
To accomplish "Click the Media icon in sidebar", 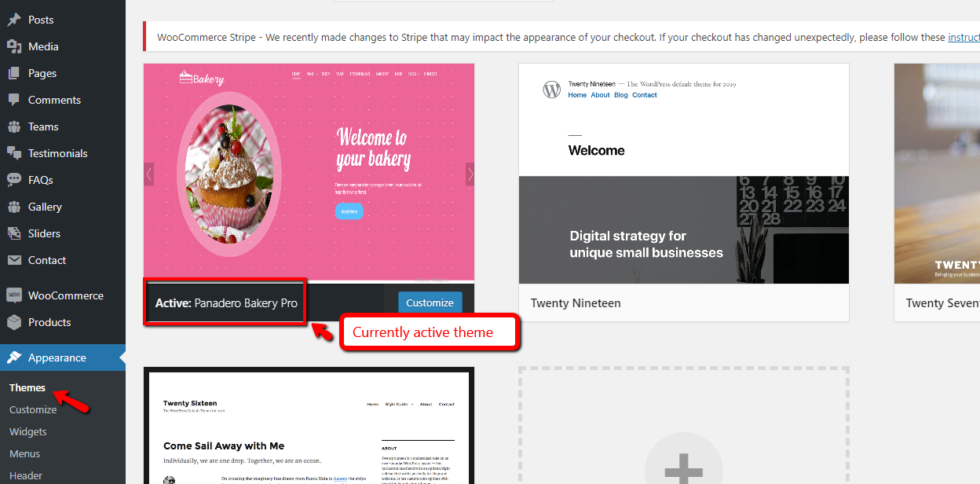I will point(14,46).
